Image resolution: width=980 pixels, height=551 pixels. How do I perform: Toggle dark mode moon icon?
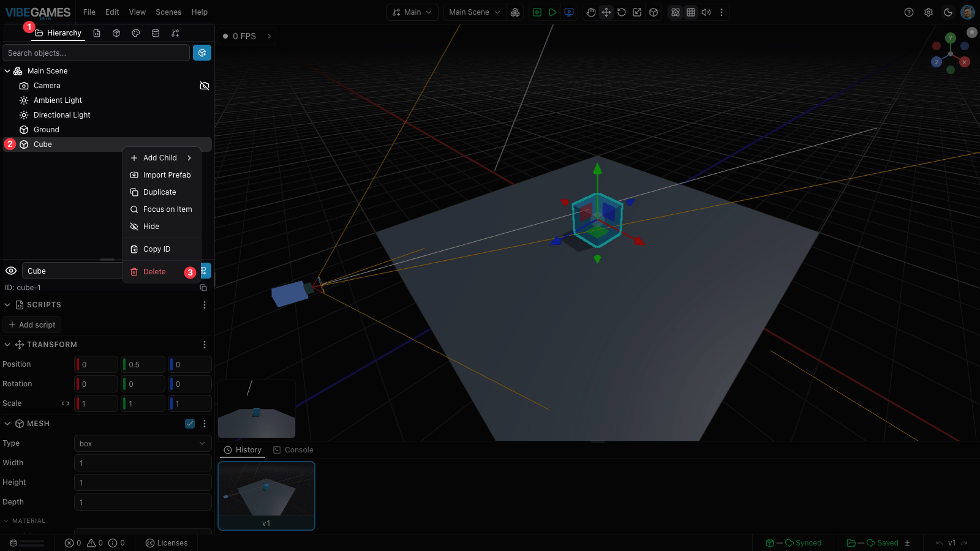point(948,12)
